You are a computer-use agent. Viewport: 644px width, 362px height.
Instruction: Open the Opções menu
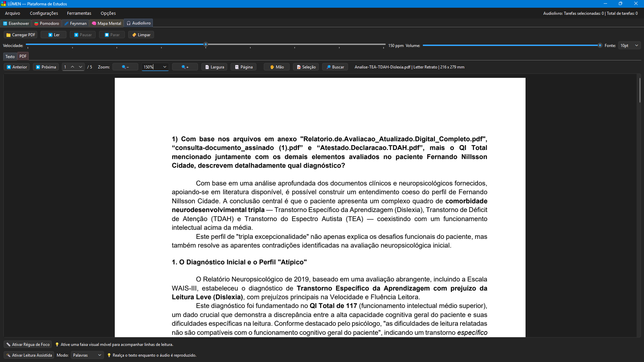pyautogui.click(x=108, y=13)
